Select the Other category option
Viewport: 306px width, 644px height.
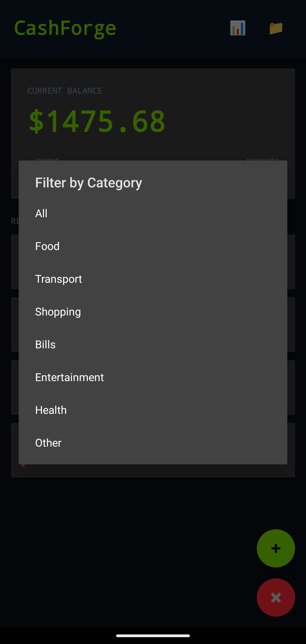point(48,443)
